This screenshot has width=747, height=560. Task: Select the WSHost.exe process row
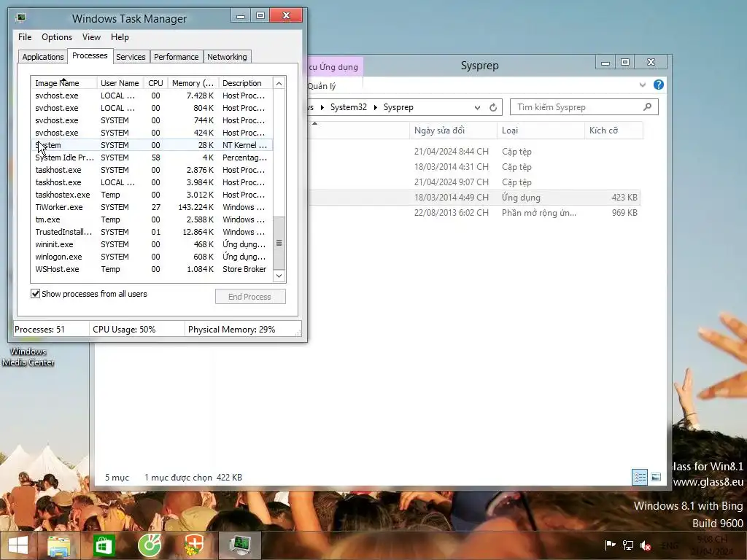(x=152, y=269)
